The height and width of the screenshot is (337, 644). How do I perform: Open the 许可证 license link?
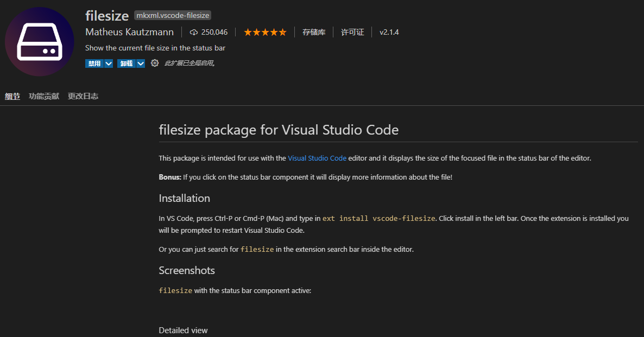(x=352, y=32)
